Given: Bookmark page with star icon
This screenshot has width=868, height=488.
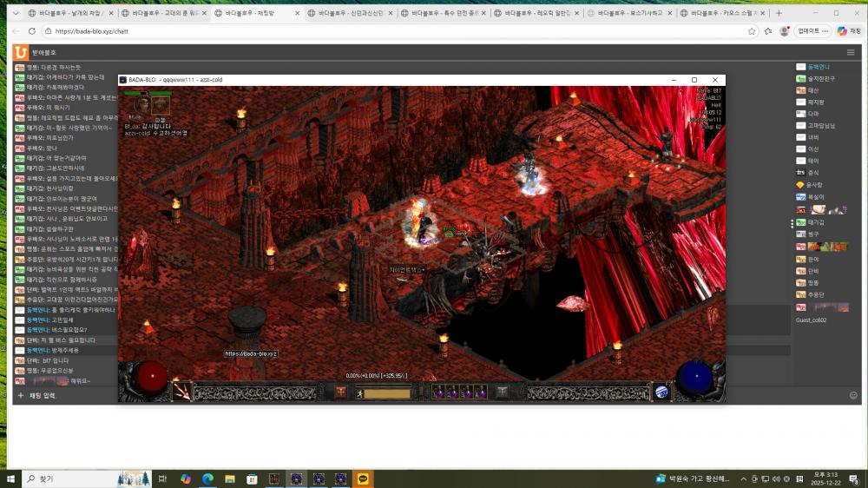Looking at the screenshot, I should click(767, 30).
